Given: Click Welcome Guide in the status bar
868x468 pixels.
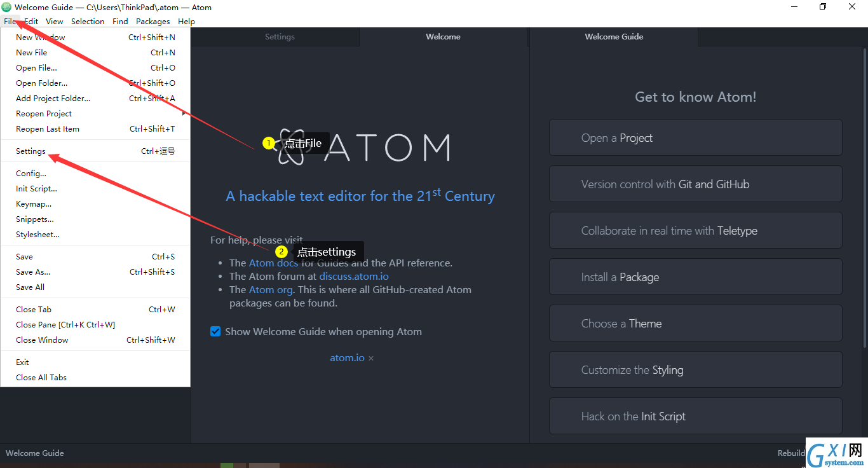Looking at the screenshot, I should click(35, 453).
